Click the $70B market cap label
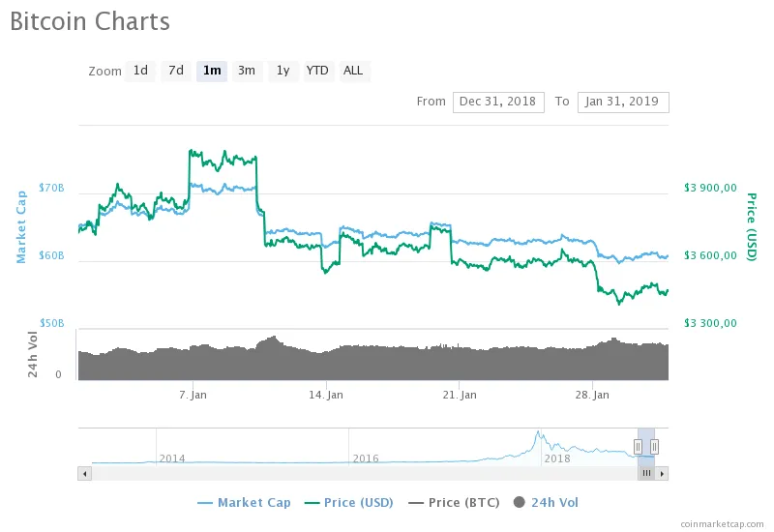Image resolution: width=774 pixels, height=532 pixels. click(x=51, y=188)
